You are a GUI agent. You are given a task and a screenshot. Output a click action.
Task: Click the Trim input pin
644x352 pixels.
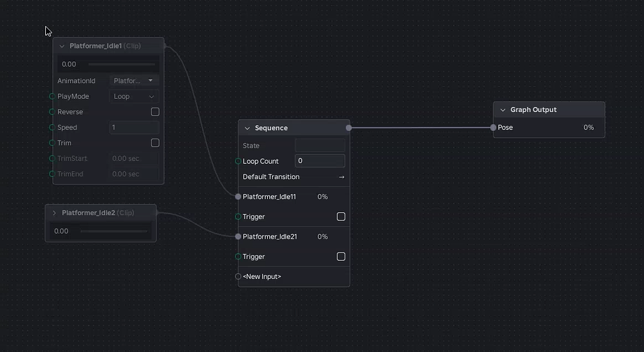[52, 143]
